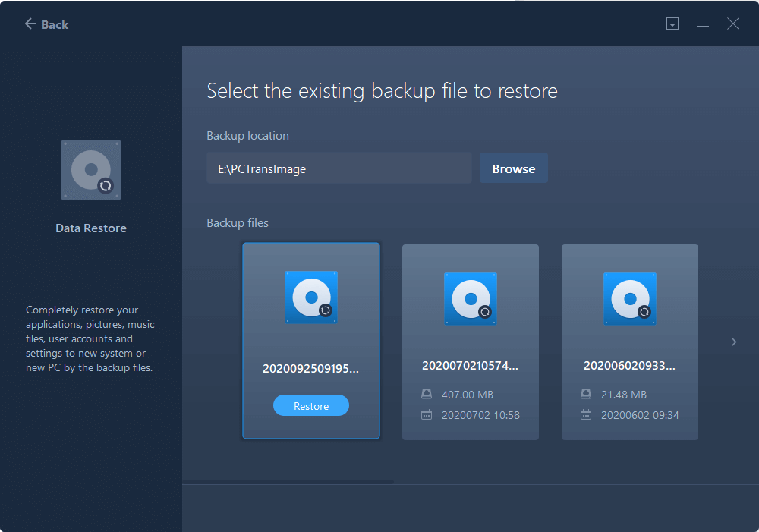Click the Backup location path field
Image resolution: width=759 pixels, height=532 pixels.
(339, 168)
